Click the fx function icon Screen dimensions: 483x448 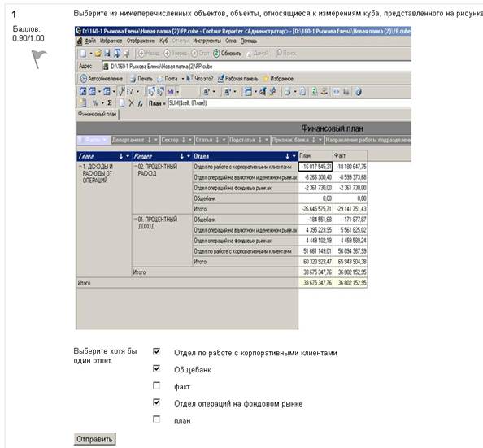pos(140,103)
